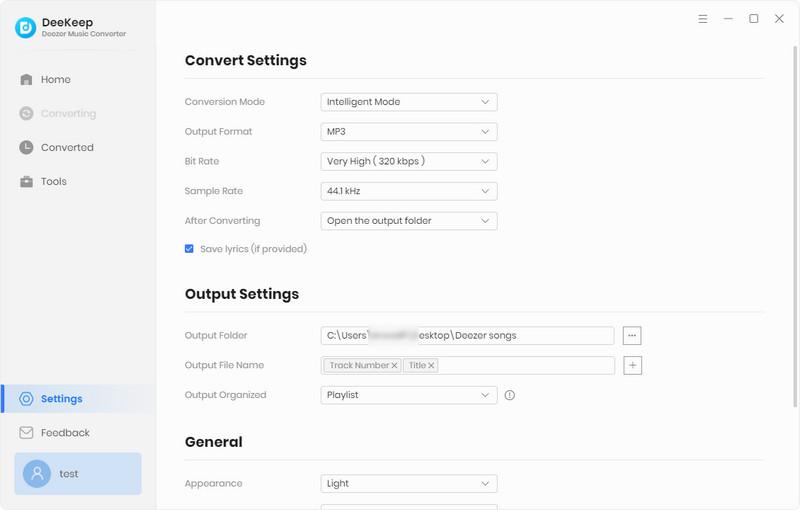Open the After Converting dropdown

tap(409, 221)
